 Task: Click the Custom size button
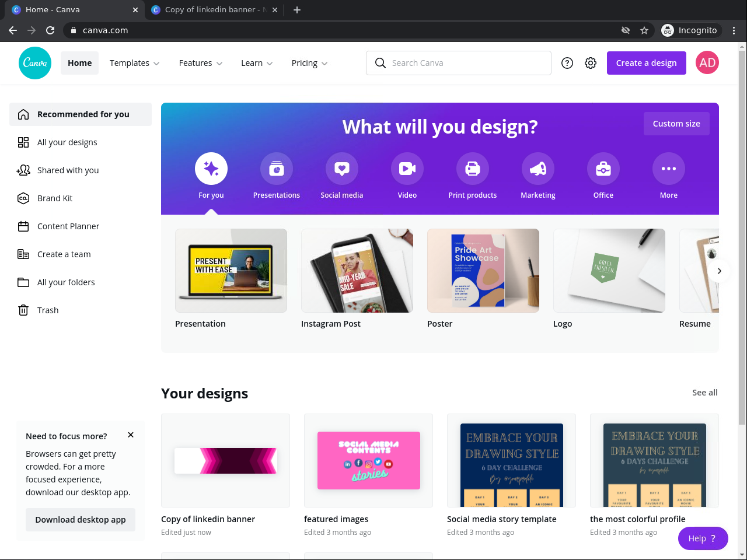676,124
